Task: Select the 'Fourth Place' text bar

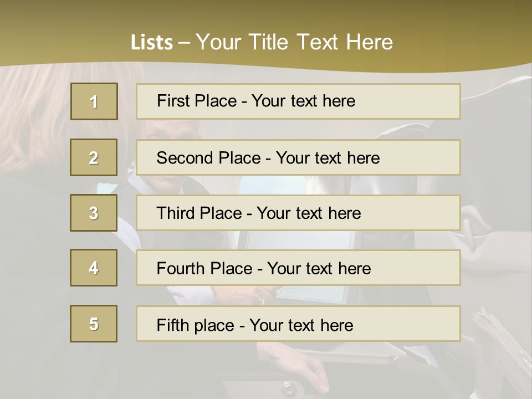Action: [x=298, y=268]
